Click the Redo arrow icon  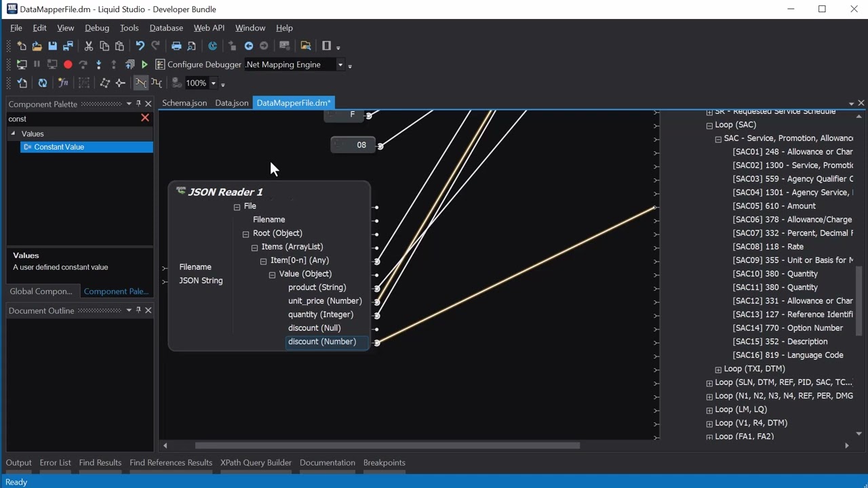click(155, 46)
